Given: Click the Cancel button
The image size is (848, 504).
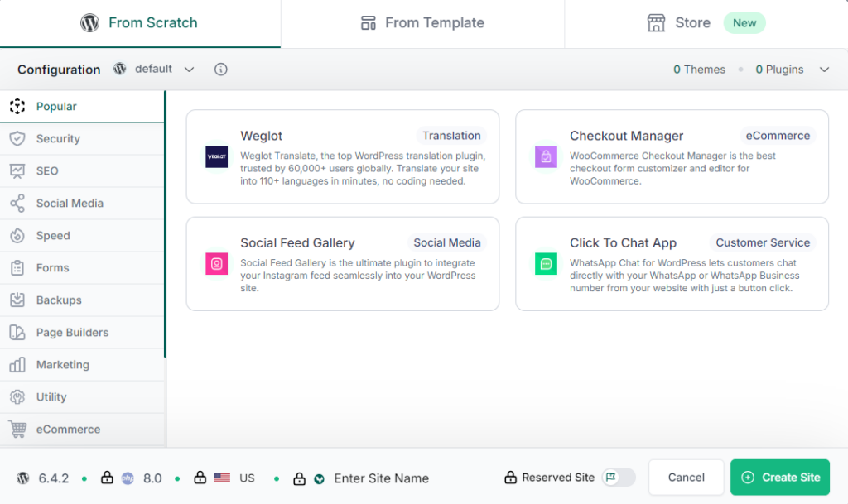Looking at the screenshot, I should pyautogui.click(x=686, y=477).
